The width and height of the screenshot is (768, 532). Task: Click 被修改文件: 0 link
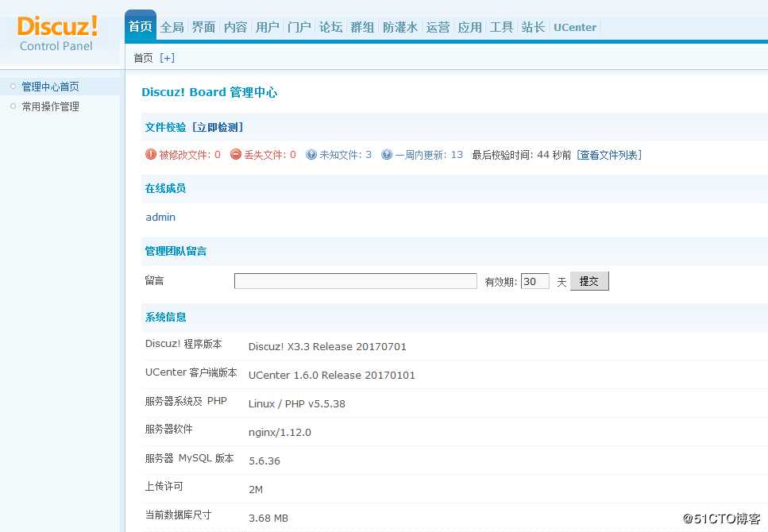click(x=190, y=155)
